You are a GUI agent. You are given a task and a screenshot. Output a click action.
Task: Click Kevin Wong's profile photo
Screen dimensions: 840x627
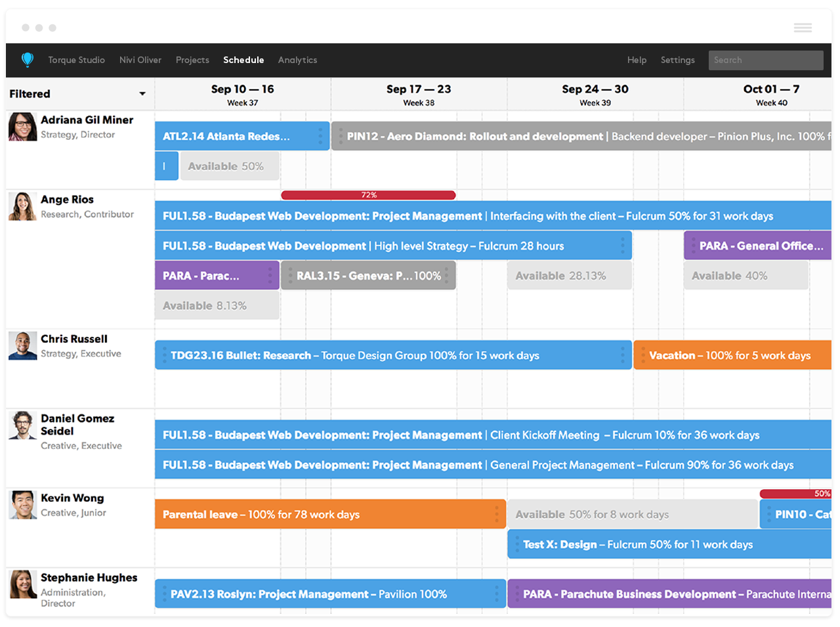[x=22, y=505]
